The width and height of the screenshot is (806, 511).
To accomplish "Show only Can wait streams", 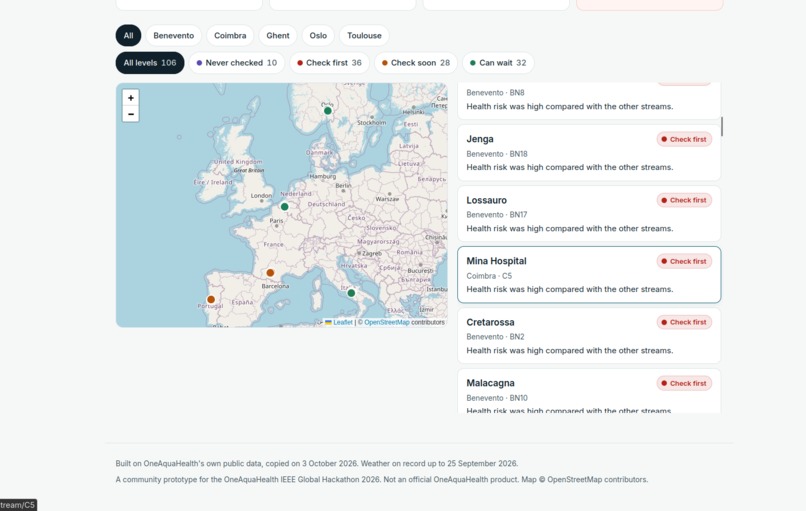I will pos(498,63).
